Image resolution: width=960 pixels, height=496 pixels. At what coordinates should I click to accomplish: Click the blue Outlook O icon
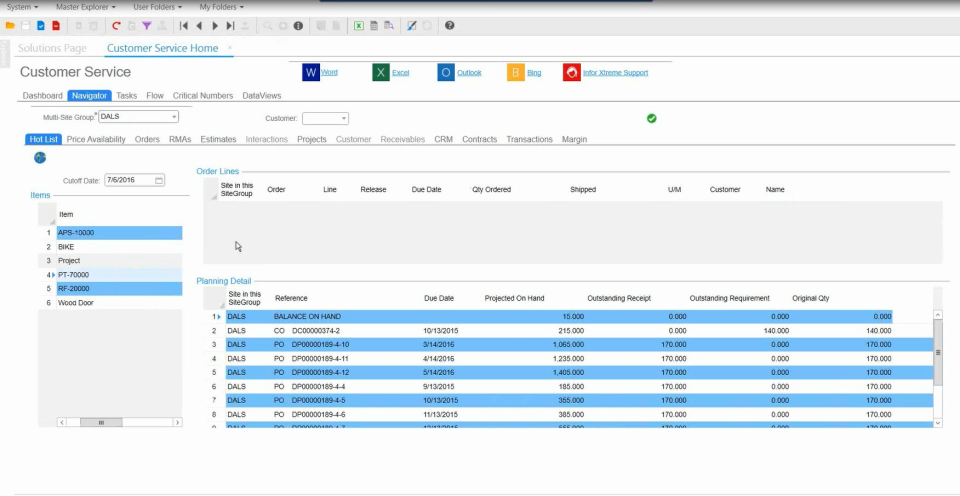(x=446, y=72)
